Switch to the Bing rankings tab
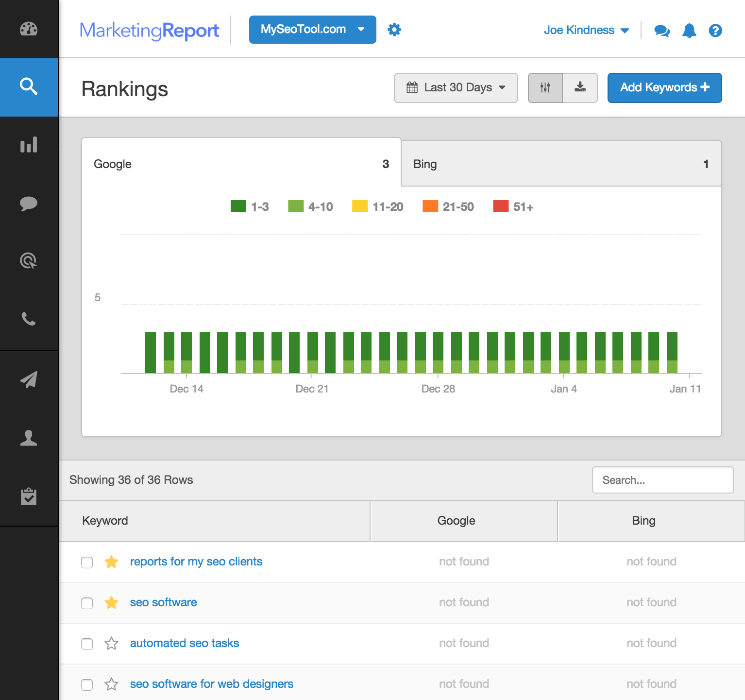745x700 pixels. [x=561, y=164]
